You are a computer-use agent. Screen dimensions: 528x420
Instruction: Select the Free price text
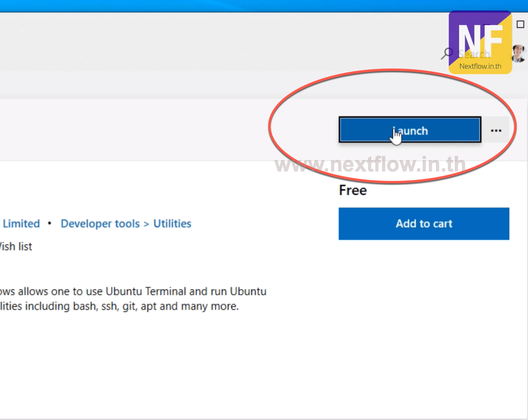coord(353,190)
